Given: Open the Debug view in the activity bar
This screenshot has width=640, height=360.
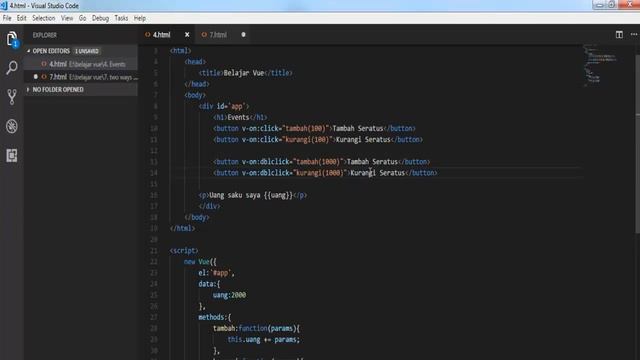Looking at the screenshot, I should point(12,126).
